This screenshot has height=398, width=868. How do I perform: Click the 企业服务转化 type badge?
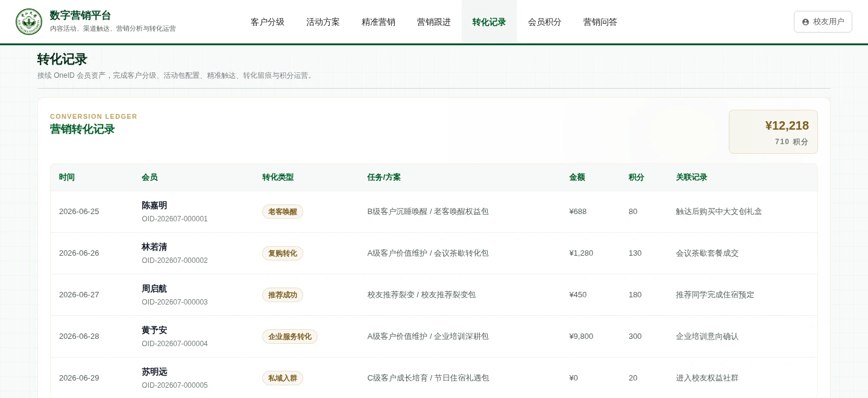[x=290, y=336]
